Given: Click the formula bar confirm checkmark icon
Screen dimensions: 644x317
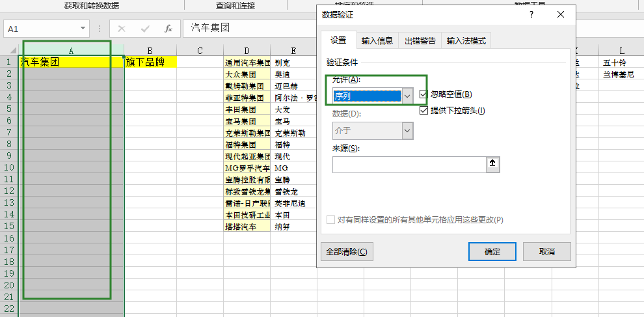Looking at the screenshot, I should [145, 29].
